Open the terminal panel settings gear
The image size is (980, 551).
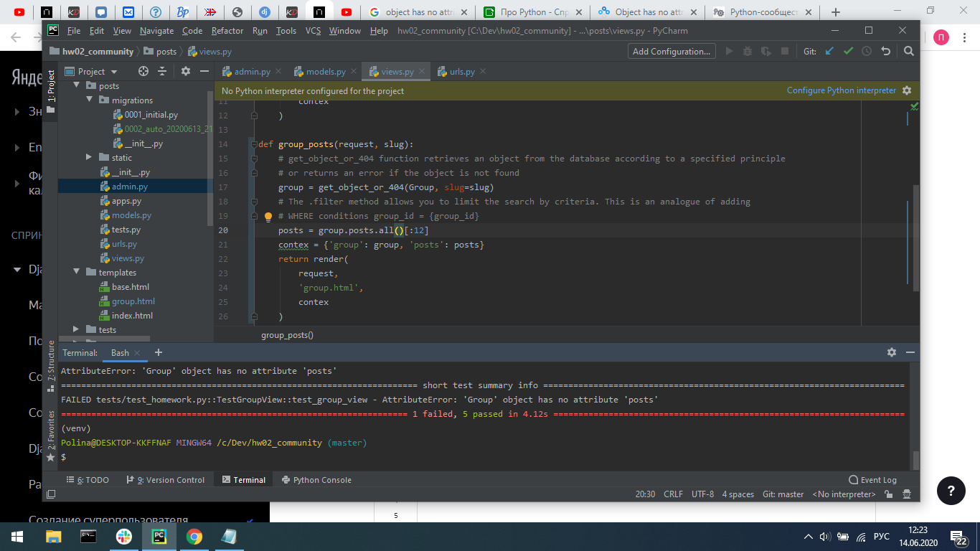click(892, 352)
